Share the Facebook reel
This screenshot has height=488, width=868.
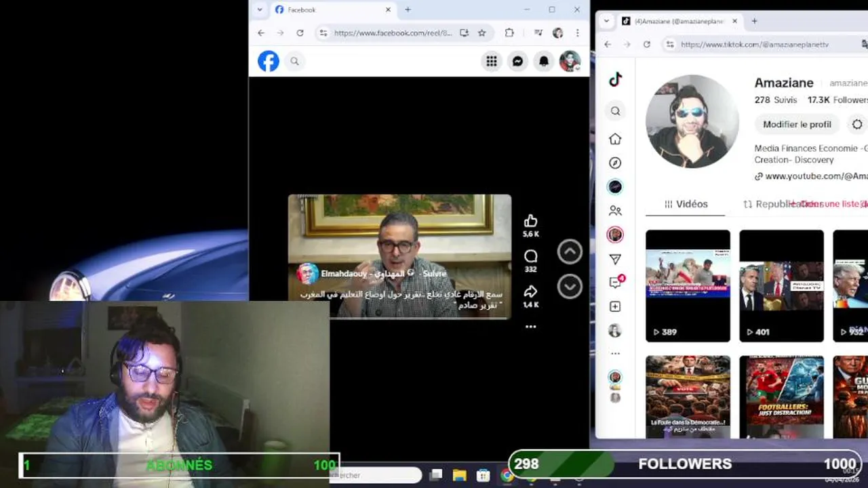530,291
